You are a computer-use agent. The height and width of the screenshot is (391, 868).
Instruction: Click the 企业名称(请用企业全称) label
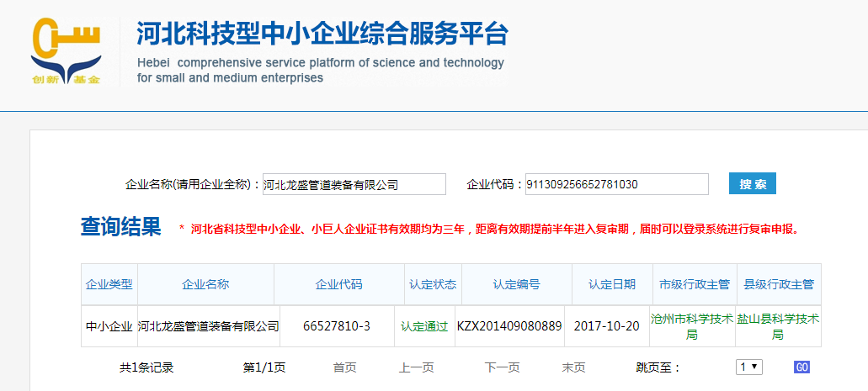(x=193, y=185)
